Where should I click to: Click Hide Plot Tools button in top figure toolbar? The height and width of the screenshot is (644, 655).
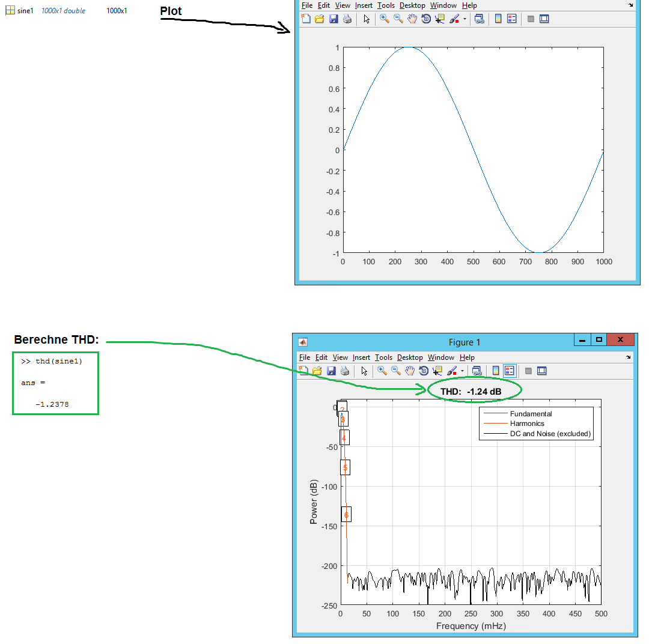pos(530,19)
